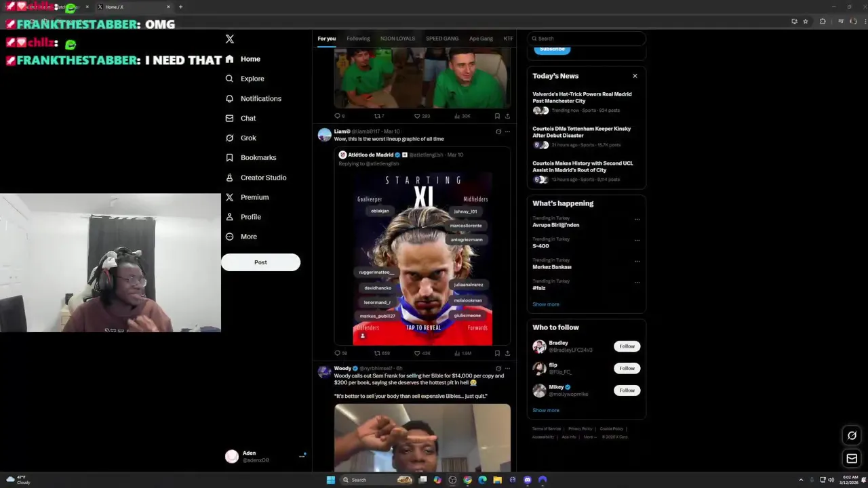Open Chat in the sidebar
Viewport: 868px width, 488px height.
tap(241, 118)
